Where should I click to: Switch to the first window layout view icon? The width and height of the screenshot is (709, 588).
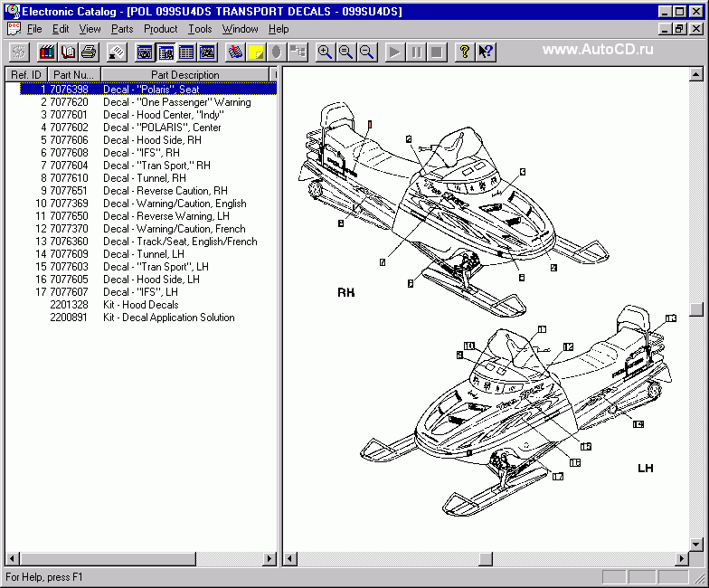145,52
